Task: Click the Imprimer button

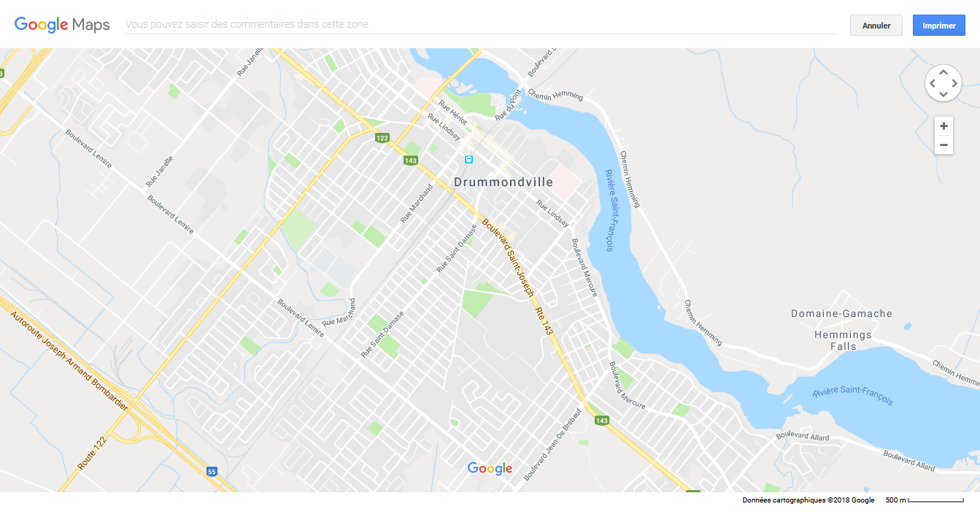Action: click(939, 26)
